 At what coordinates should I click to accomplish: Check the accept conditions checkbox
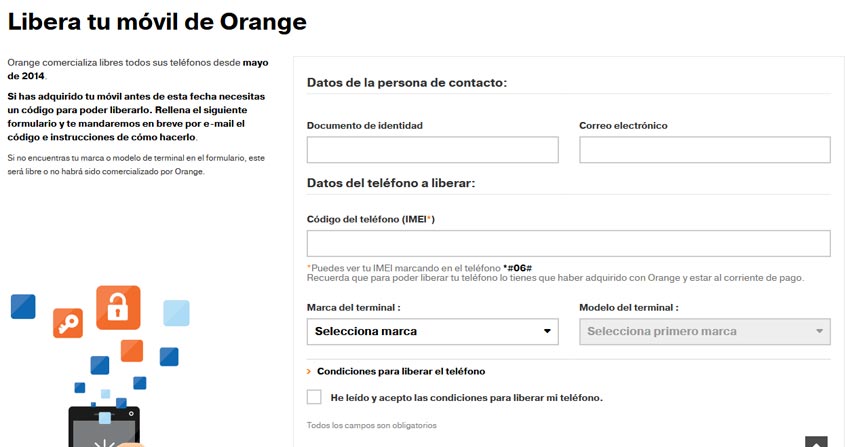pyautogui.click(x=314, y=397)
